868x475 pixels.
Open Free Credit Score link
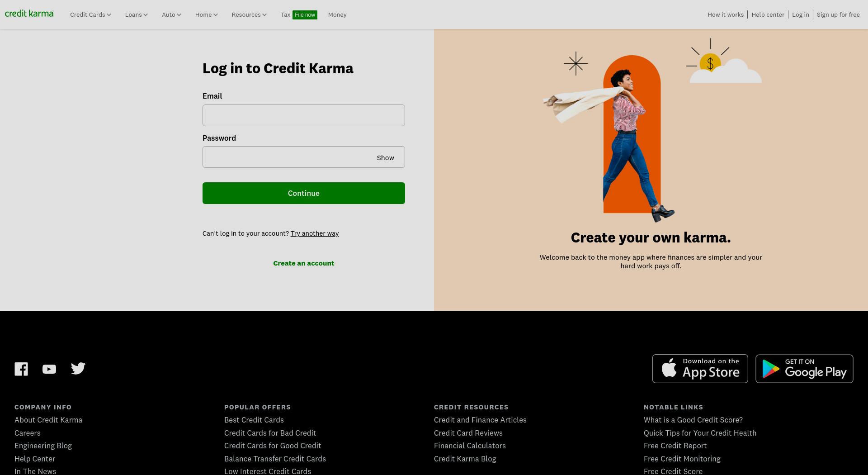[673, 471]
